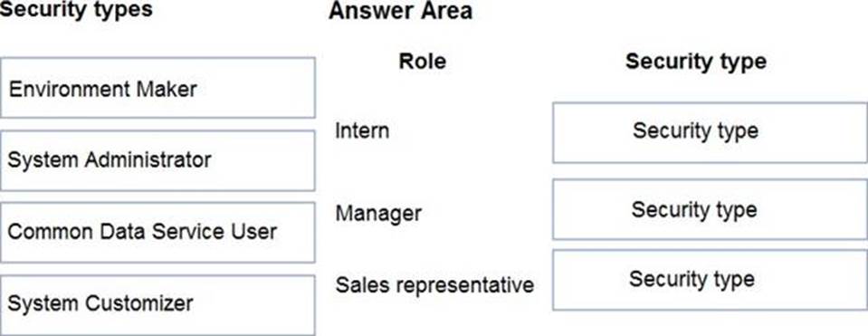Screen dimensions: 868x336
Task: Select the Environment Maker security type
Action: [x=157, y=88]
